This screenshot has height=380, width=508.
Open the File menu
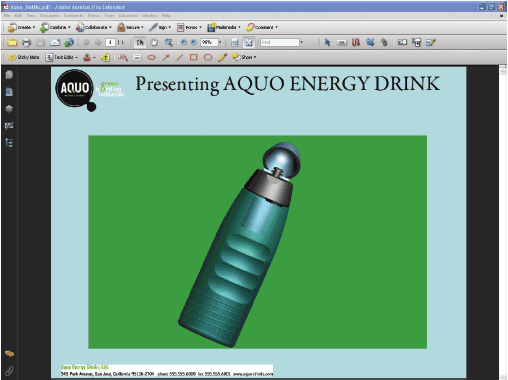7,16
